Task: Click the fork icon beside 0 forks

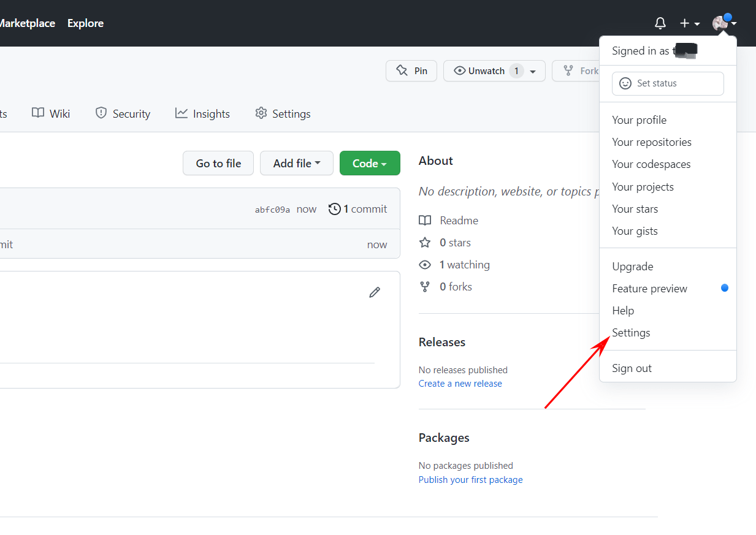Action: click(x=424, y=286)
